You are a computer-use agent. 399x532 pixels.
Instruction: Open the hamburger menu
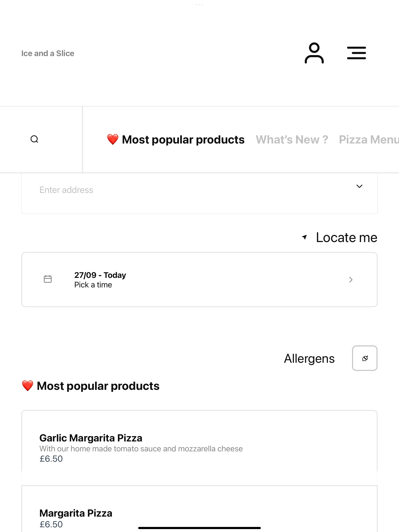[356, 53]
